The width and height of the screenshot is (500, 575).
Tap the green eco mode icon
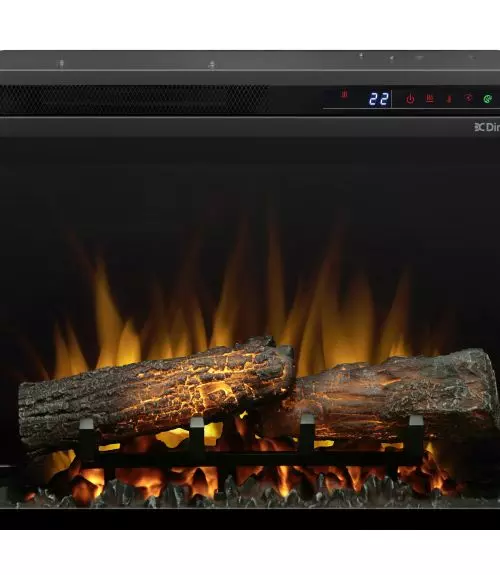(x=488, y=99)
